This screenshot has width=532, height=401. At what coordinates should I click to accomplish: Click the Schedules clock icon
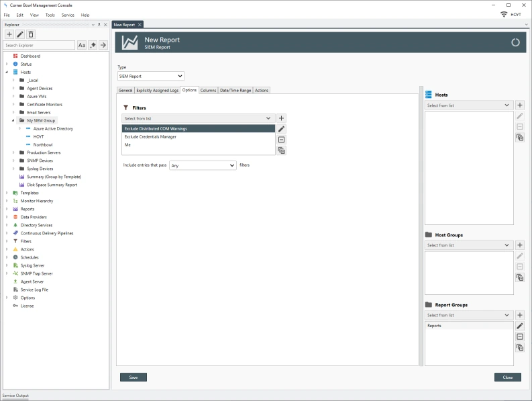(15, 257)
